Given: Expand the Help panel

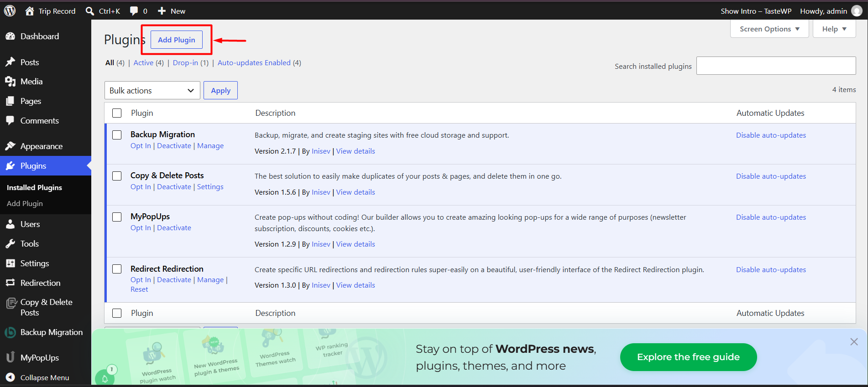Looking at the screenshot, I should 834,29.
